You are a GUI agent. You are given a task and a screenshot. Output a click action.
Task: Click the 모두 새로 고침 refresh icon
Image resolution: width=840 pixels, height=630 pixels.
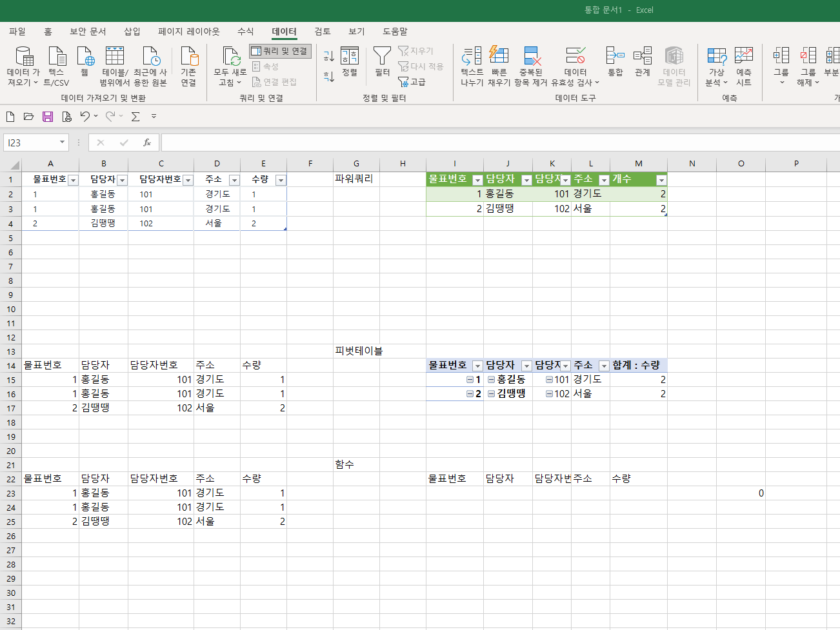(230, 57)
